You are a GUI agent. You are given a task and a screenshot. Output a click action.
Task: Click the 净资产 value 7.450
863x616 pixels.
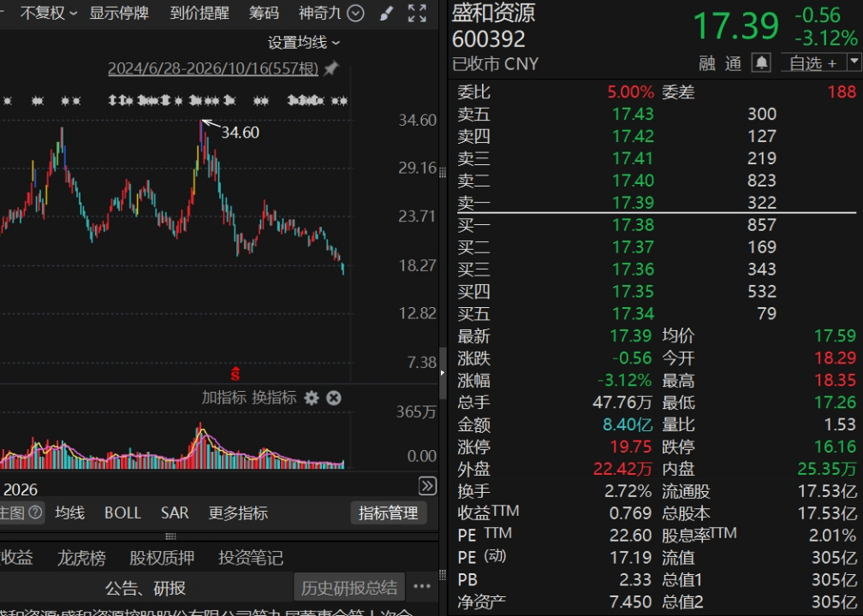631,601
